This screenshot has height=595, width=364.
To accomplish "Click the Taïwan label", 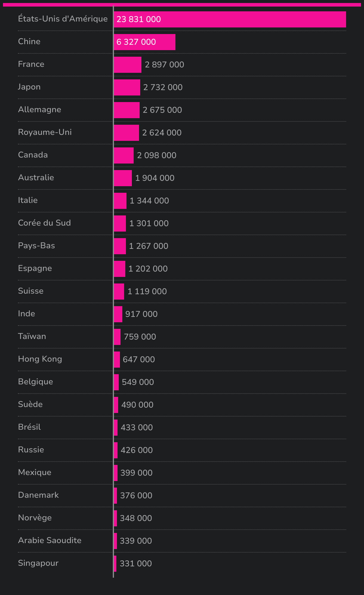I will point(32,336).
